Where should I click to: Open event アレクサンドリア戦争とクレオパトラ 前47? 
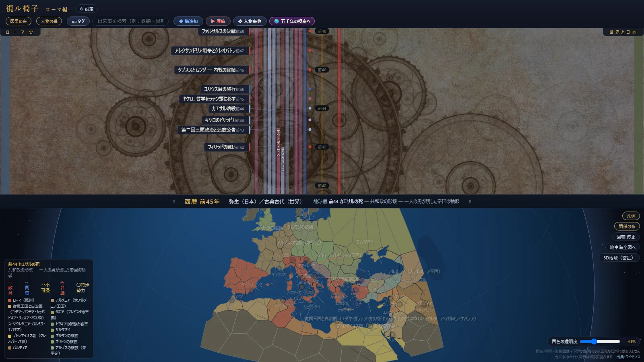(x=211, y=51)
